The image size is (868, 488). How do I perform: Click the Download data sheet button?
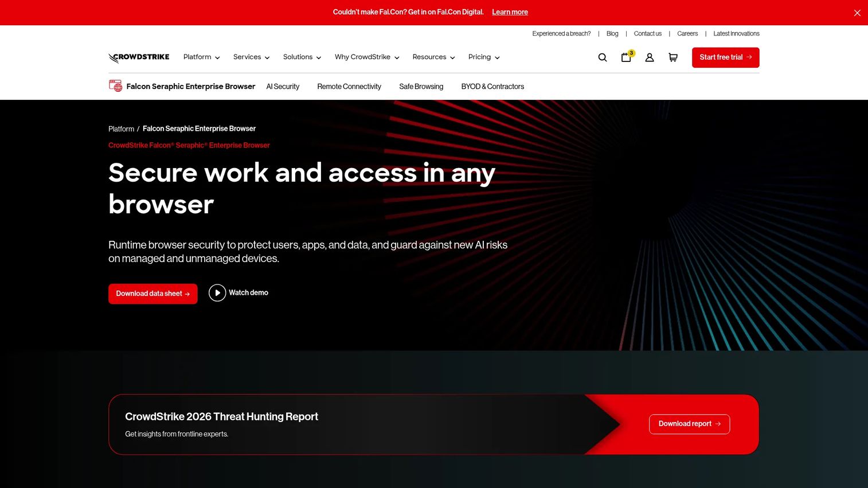(x=153, y=294)
